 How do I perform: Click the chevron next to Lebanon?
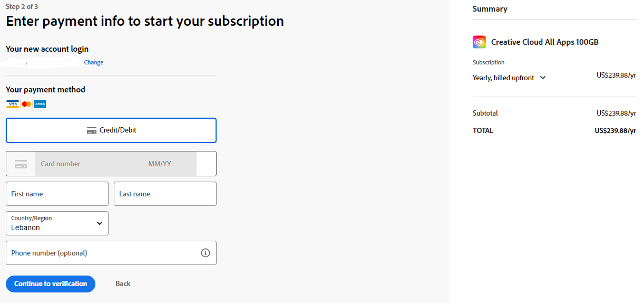(100, 223)
